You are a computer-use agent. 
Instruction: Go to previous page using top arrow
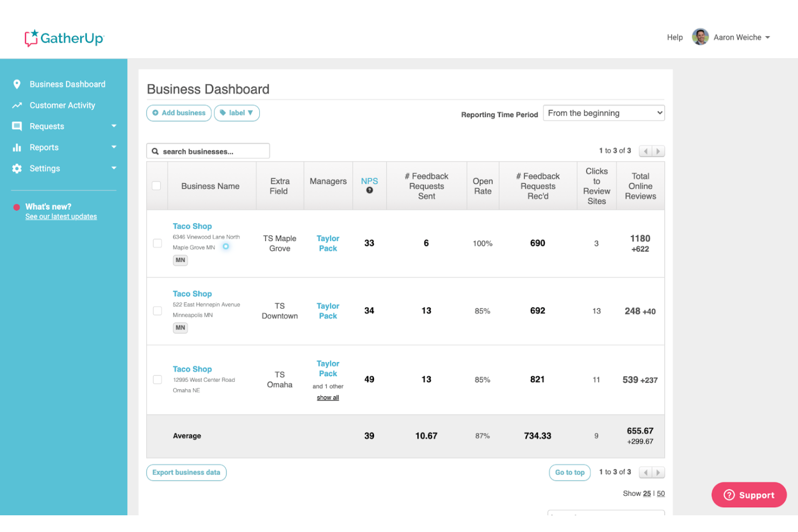pos(645,151)
